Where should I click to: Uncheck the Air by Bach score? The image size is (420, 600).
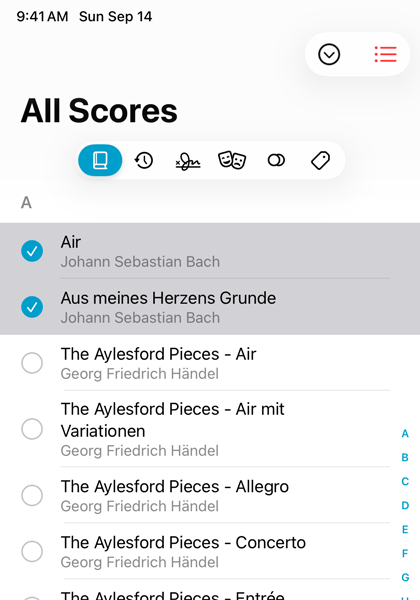(x=32, y=251)
